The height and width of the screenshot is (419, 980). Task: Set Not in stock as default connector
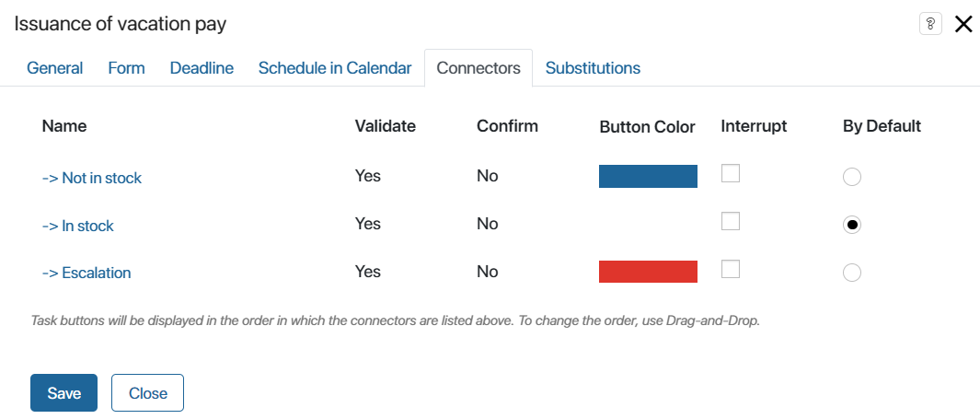[x=852, y=177]
